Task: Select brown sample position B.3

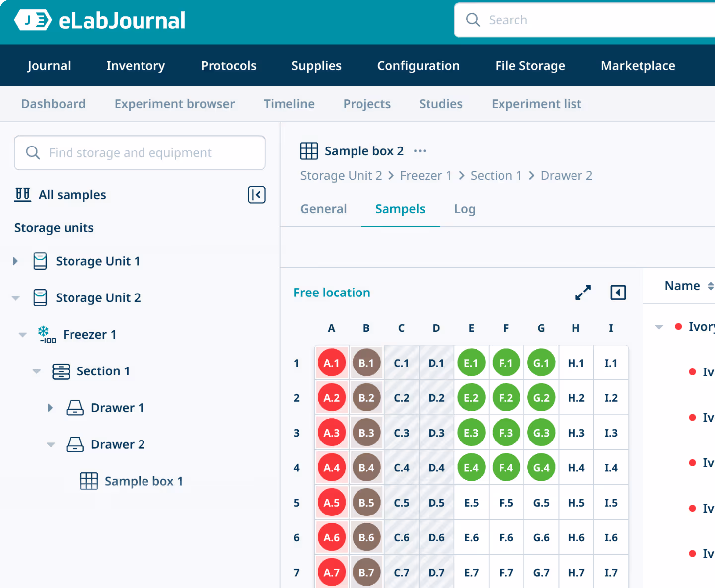Action: (x=366, y=433)
